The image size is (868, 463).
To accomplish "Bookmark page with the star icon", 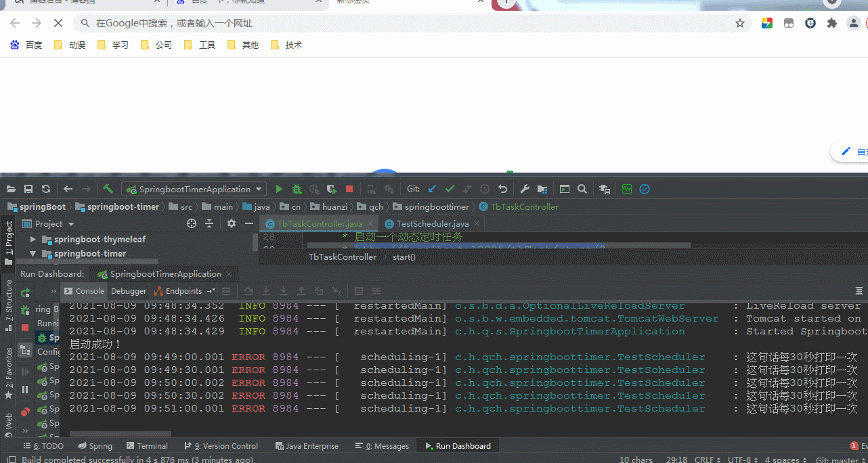I will pos(740,23).
